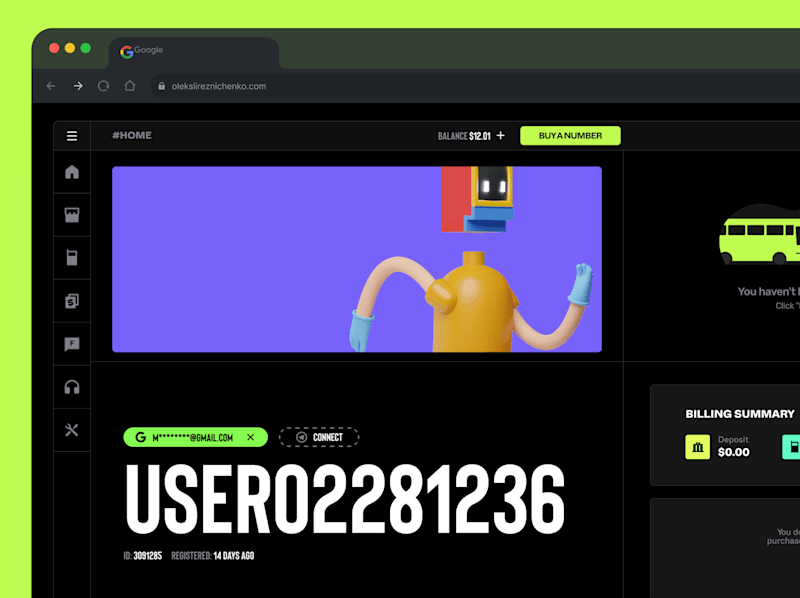The height and width of the screenshot is (598, 800).
Task: Click the green bus illustration
Action: tap(760, 241)
